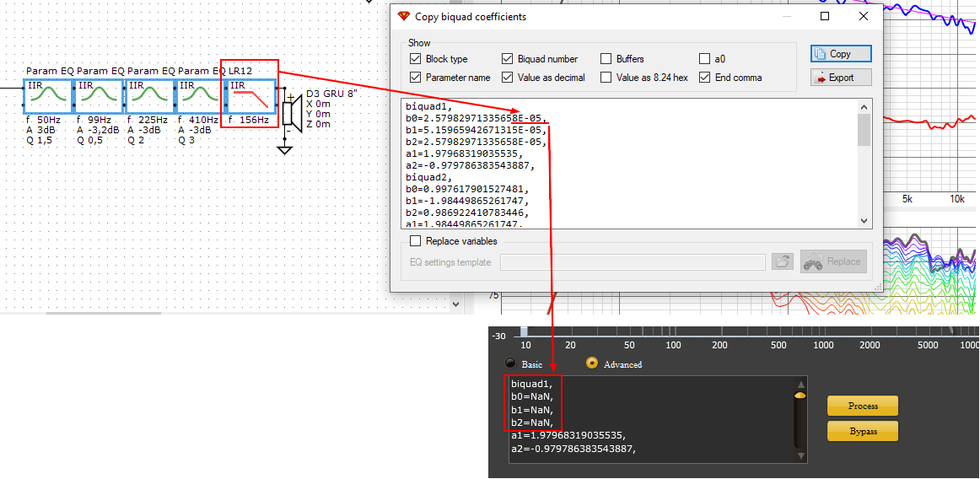Click the dark panel scroll-up arrow

coord(800,384)
